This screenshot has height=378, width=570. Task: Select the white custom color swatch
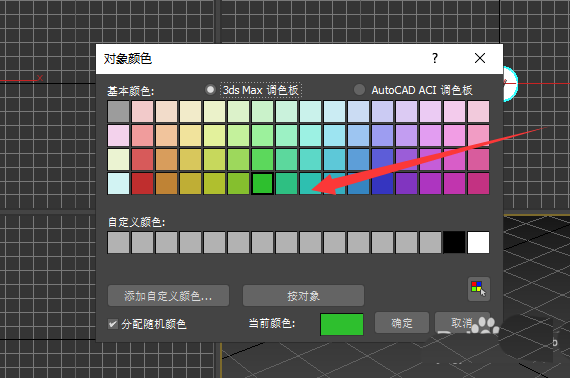click(478, 242)
